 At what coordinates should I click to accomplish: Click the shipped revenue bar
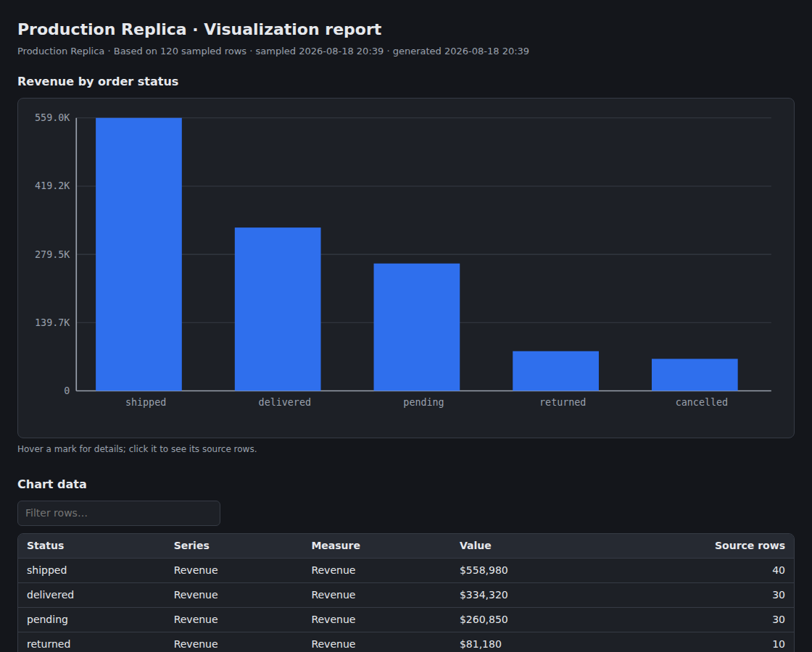tap(138, 254)
